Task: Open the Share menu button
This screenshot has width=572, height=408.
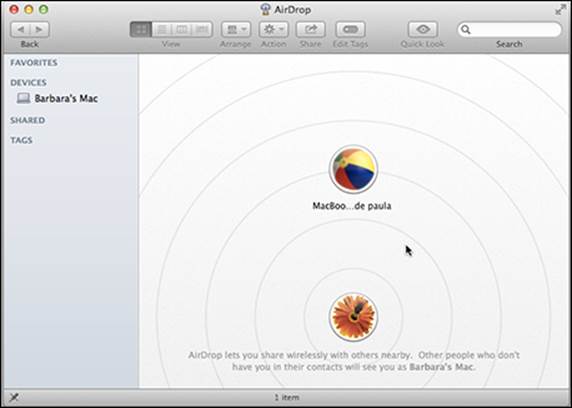Action: (x=310, y=30)
